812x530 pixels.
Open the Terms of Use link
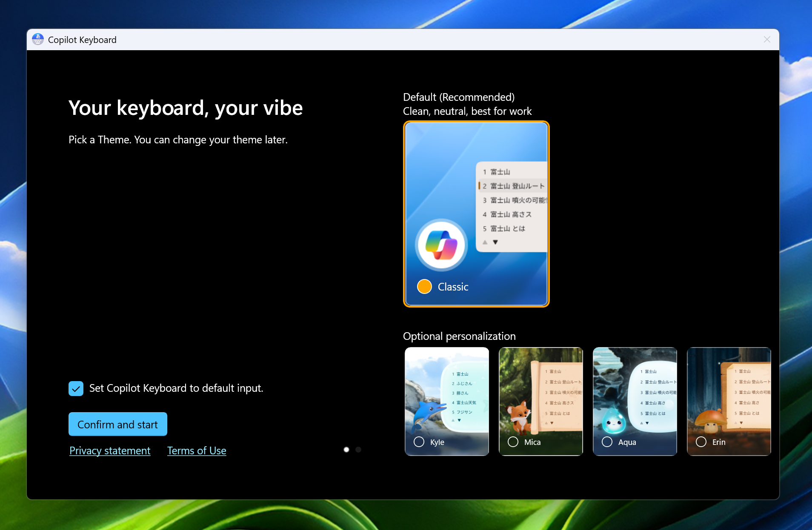coord(196,450)
